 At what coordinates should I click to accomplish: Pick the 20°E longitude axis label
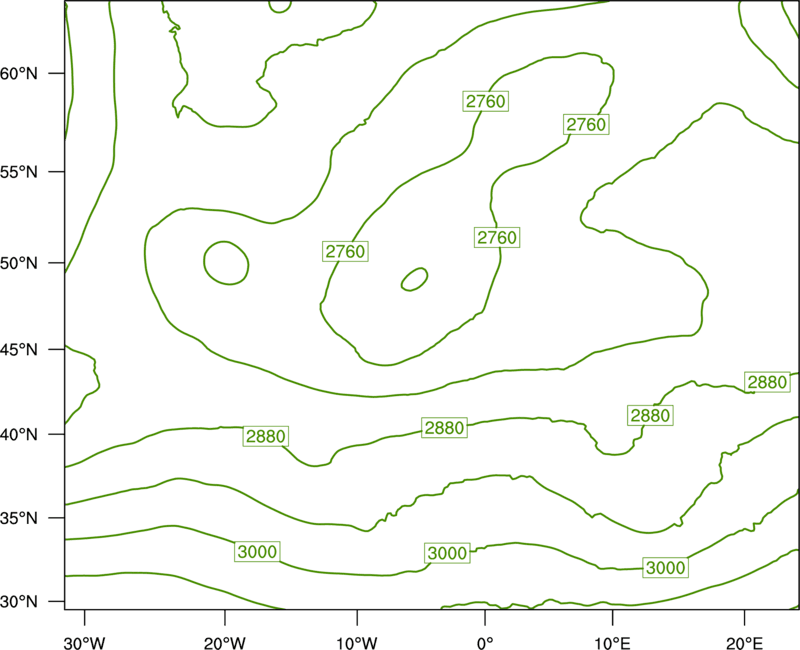[744, 643]
